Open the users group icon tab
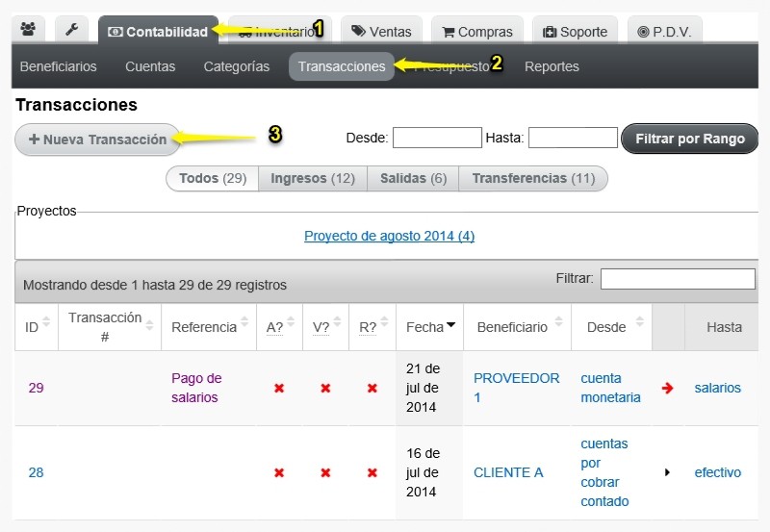The width and height of the screenshot is (770, 532). pyautogui.click(x=29, y=30)
